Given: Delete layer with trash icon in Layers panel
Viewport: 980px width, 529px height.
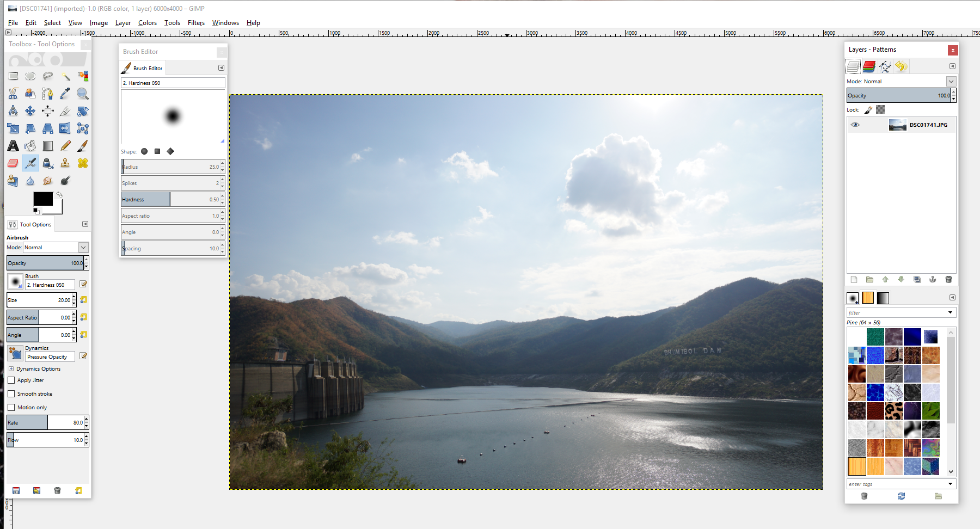Looking at the screenshot, I should (948, 280).
